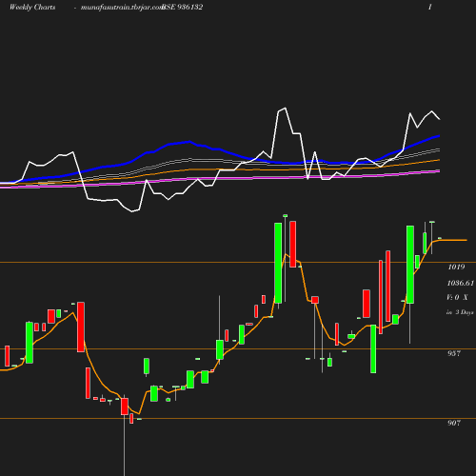Image resolution: width=476 pixels, height=476 pixels.
Task: Click the 957 price level label
Action: pos(454,353)
